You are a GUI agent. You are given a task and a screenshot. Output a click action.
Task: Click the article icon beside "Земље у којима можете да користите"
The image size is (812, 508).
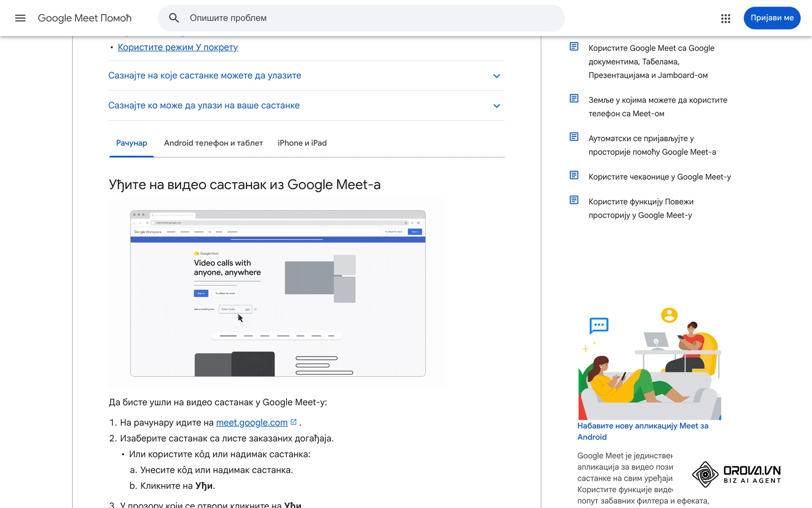pyautogui.click(x=574, y=99)
